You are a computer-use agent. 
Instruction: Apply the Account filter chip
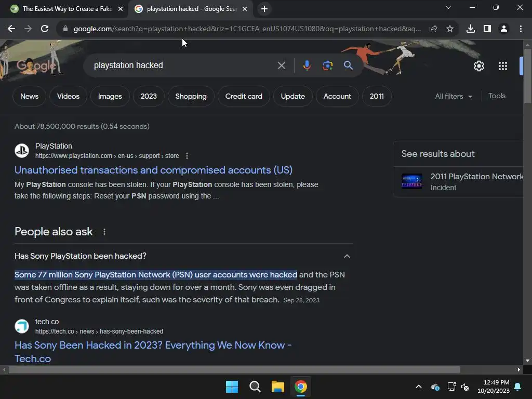click(337, 96)
